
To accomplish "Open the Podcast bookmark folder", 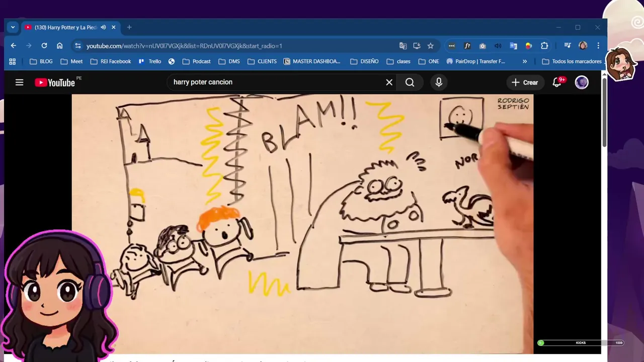I will 197,61.
